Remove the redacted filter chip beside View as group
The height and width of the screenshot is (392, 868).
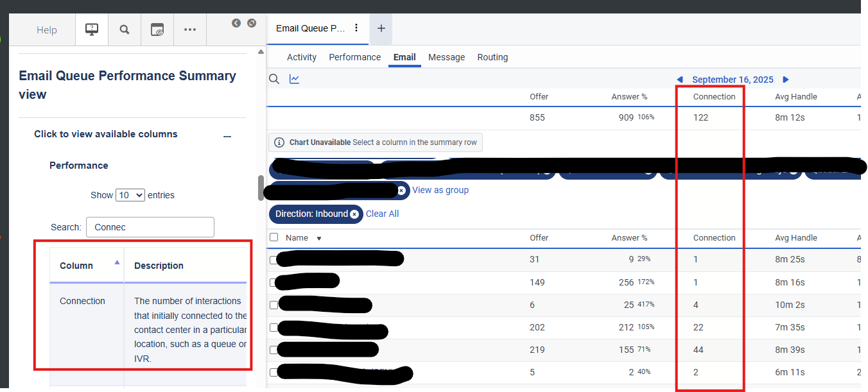401,191
